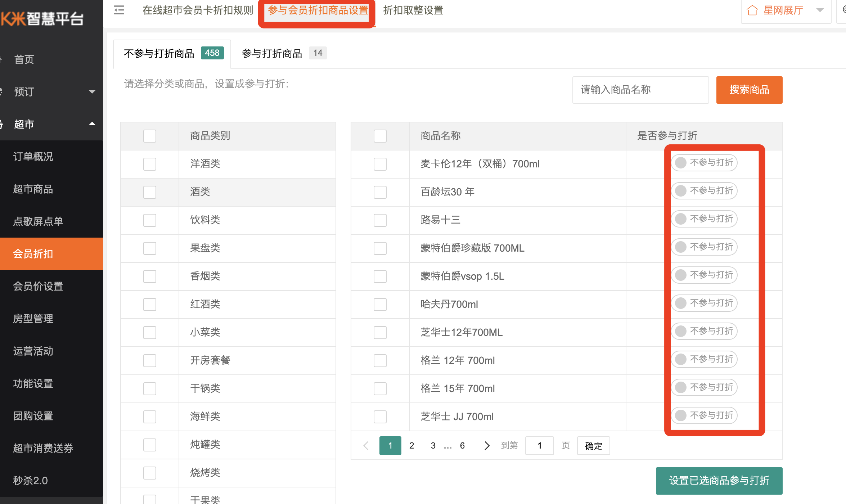Check the 烧烤类 category checkbox
Viewport: 846px width, 504px height.
pyautogui.click(x=150, y=473)
